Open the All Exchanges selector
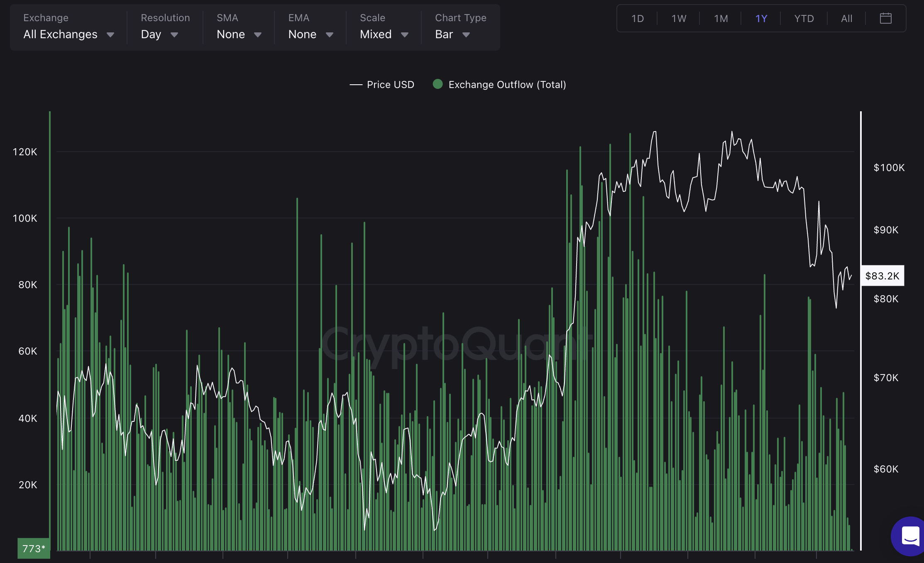 click(60, 34)
